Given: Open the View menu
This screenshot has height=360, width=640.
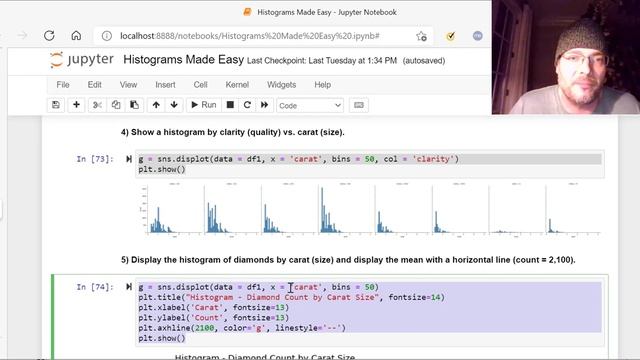Looking at the screenshot, I should (x=128, y=85).
